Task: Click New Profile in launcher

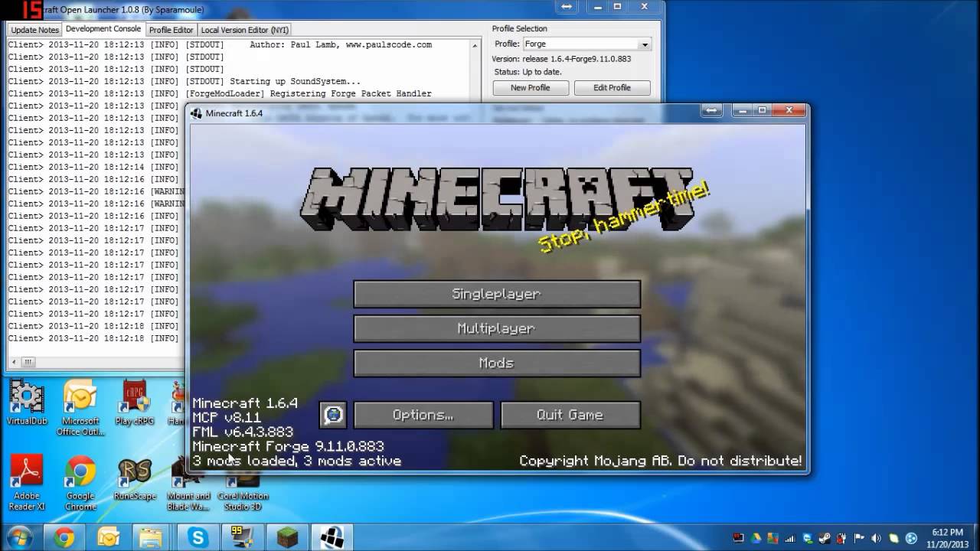Action: (x=530, y=88)
